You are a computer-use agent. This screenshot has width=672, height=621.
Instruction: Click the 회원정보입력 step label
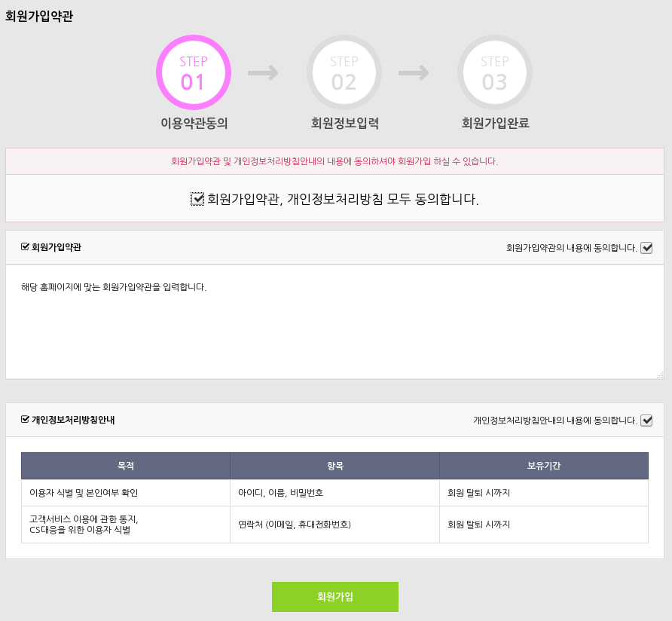tap(344, 123)
